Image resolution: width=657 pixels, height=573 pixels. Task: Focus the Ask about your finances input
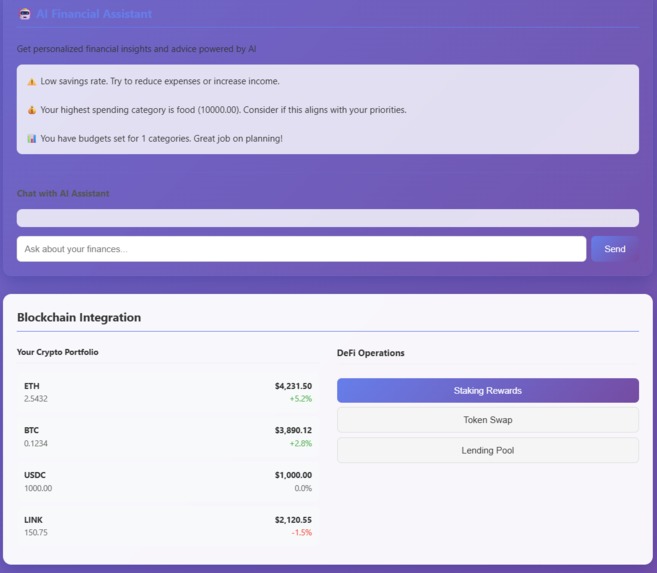(301, 249)
